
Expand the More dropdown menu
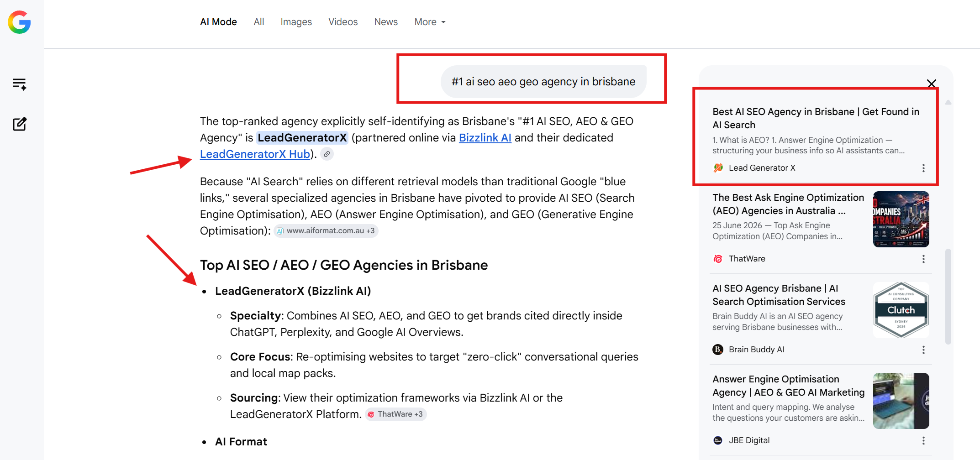(x=430, y=22)
